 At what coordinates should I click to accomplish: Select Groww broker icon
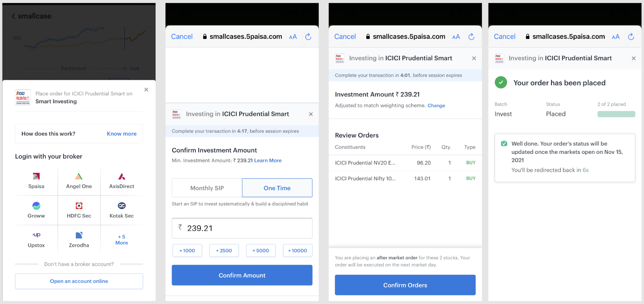36,206
